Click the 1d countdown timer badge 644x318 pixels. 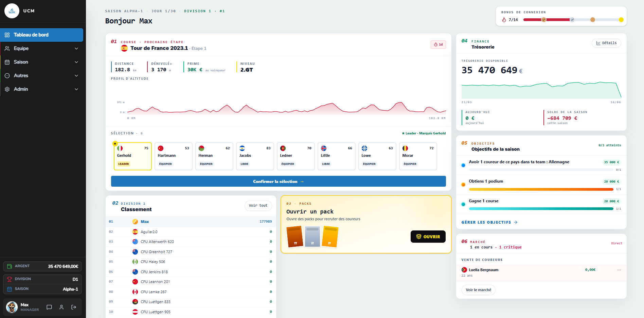tap(438, 44)
